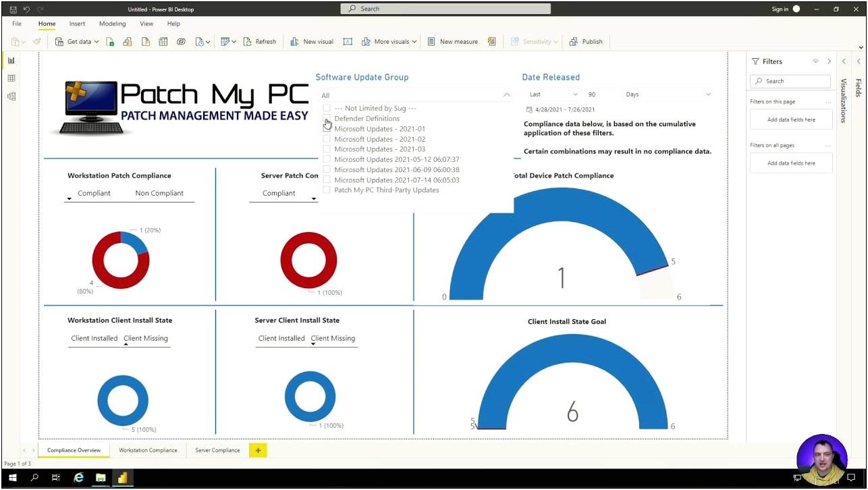Screen dimensions: 868x490
Task: Collapse the Filters pane arrow
Action: [x=830, y=61]
